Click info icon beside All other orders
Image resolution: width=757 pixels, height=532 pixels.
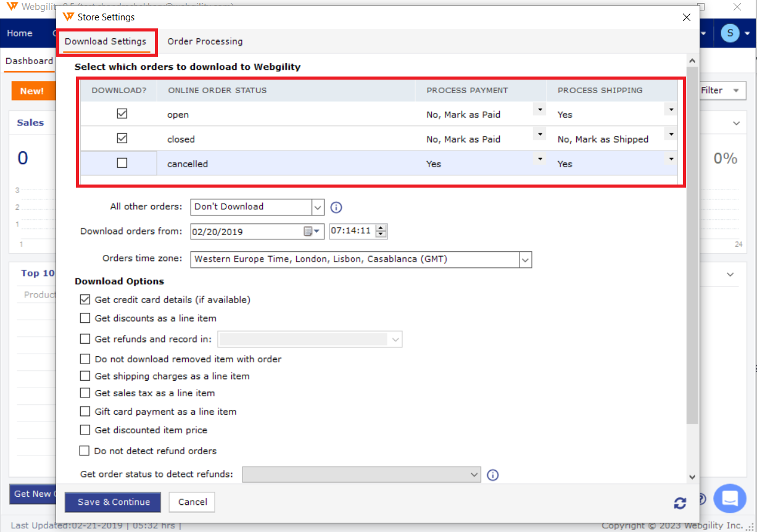(x=336, y=207)
